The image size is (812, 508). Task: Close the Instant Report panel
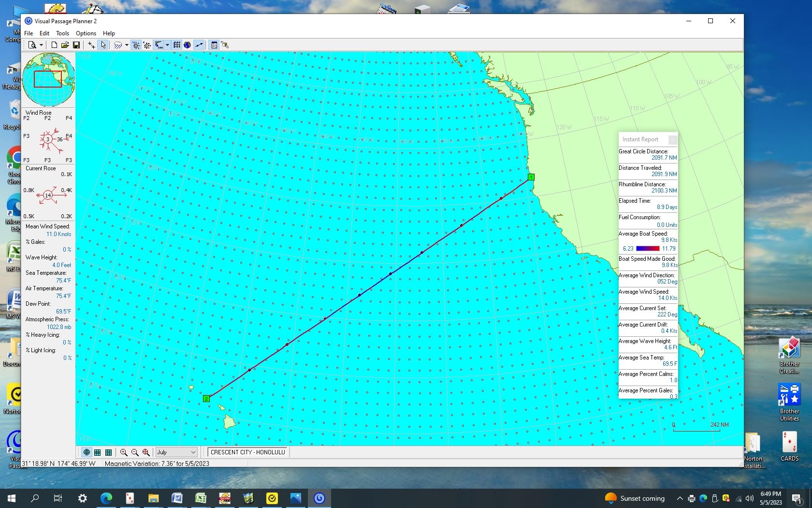click(x=672, y=139)
